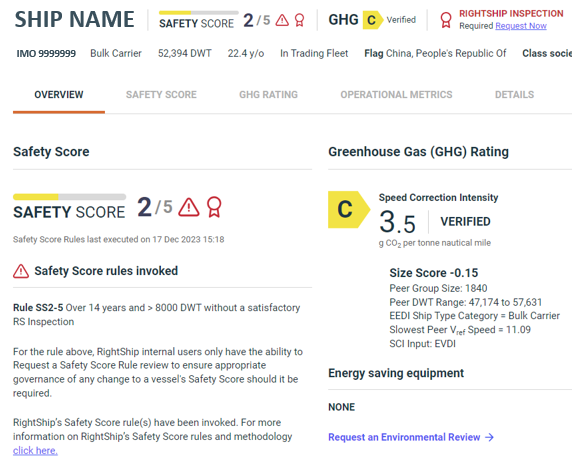
Task: Click the 52,394 DWT value
Action: click(185, 53)
